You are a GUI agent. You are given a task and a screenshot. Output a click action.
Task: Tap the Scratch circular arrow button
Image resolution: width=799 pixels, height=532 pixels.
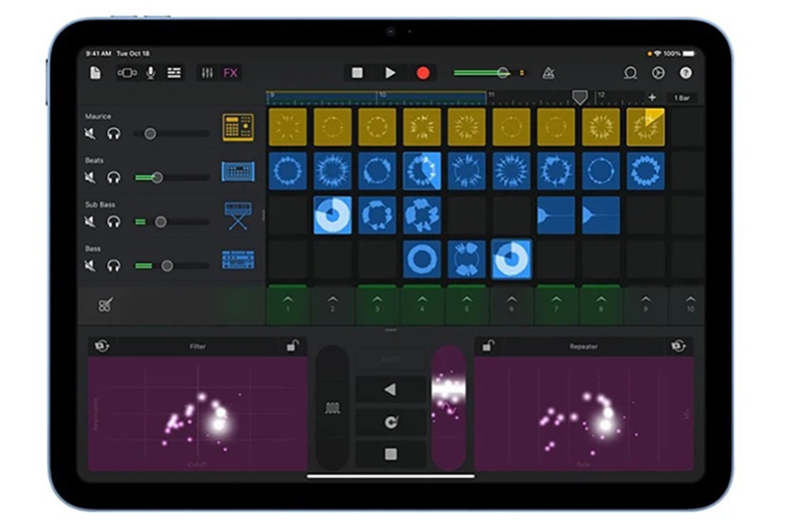click(x=391, y=422)
